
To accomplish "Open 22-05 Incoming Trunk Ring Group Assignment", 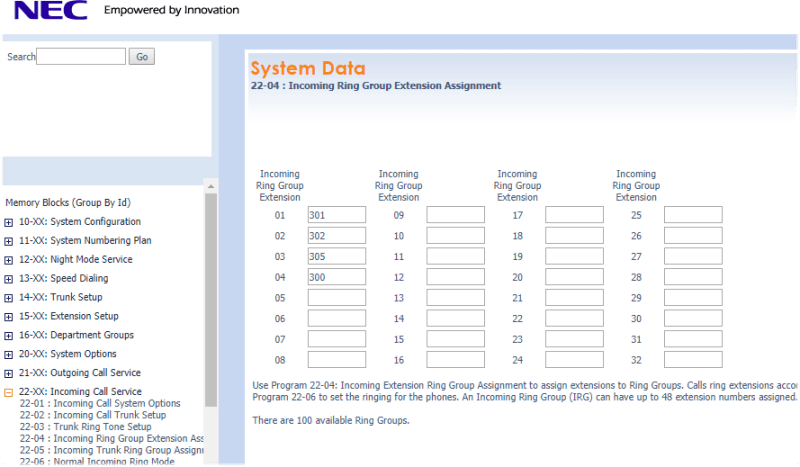I will (x=112, y=450).
